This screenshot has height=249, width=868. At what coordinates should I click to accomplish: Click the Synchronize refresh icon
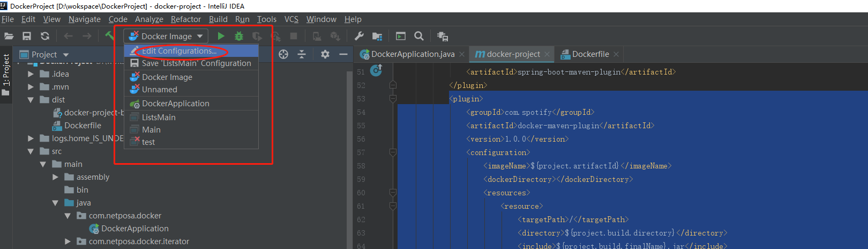coord(45,36)
